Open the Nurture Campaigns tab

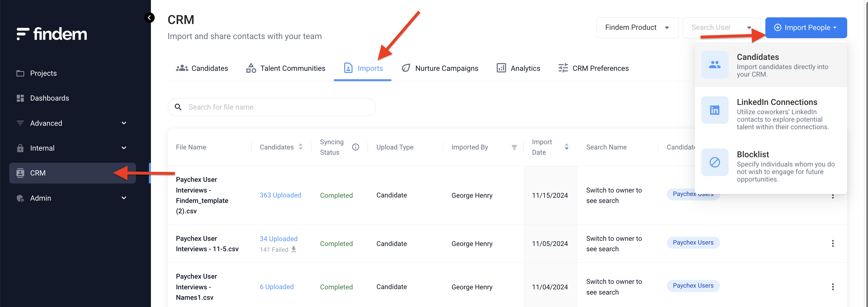pyautogui.click(x=440, y=69)
